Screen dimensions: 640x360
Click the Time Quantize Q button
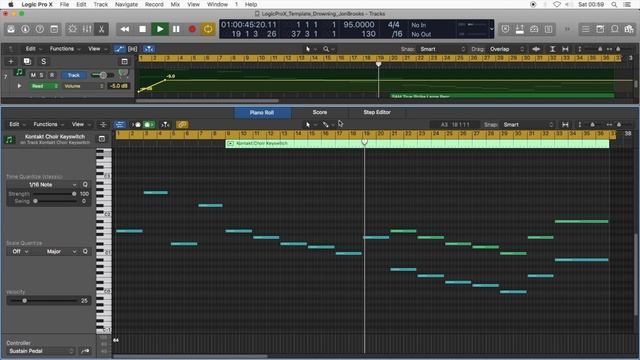coord(85,185)
